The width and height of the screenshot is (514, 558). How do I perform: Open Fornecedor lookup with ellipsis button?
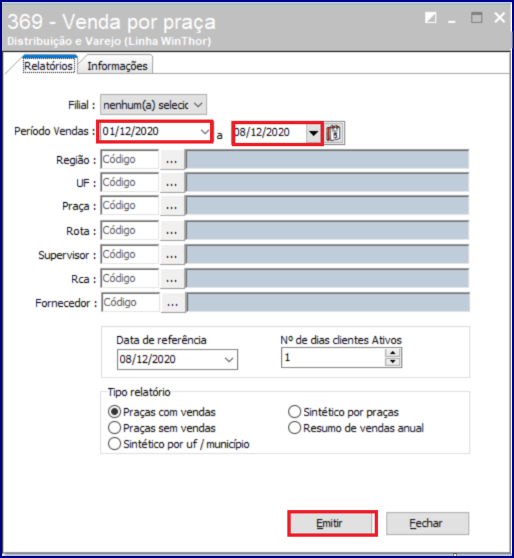point(173,302)
